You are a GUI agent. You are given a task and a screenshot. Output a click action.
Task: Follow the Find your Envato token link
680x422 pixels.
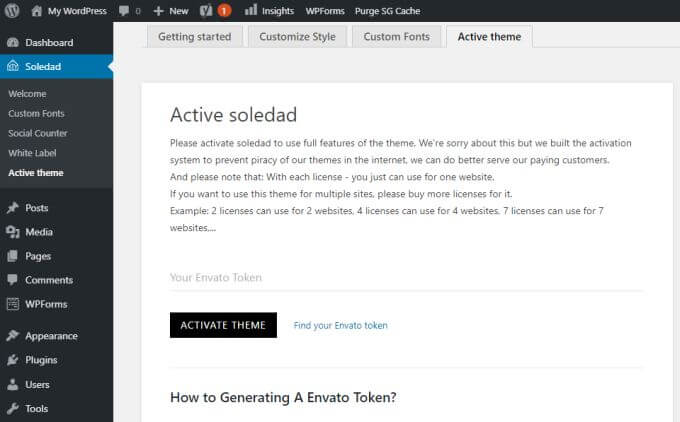pos(340,326)
